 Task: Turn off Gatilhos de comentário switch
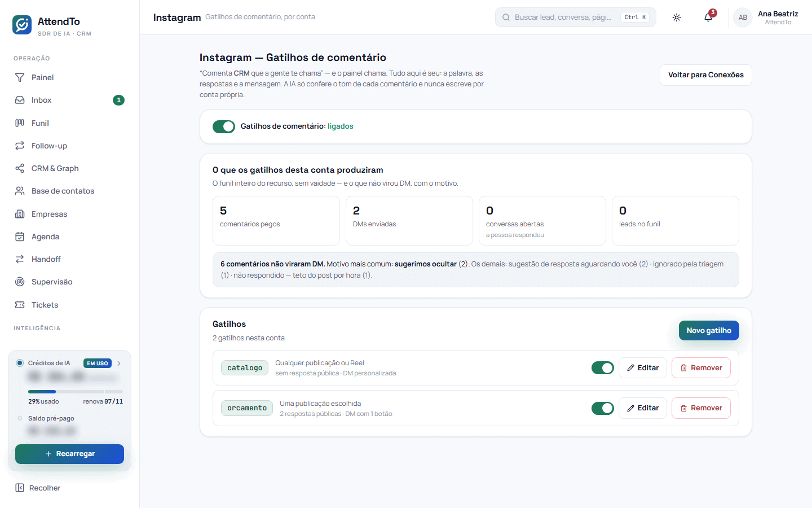224,126
